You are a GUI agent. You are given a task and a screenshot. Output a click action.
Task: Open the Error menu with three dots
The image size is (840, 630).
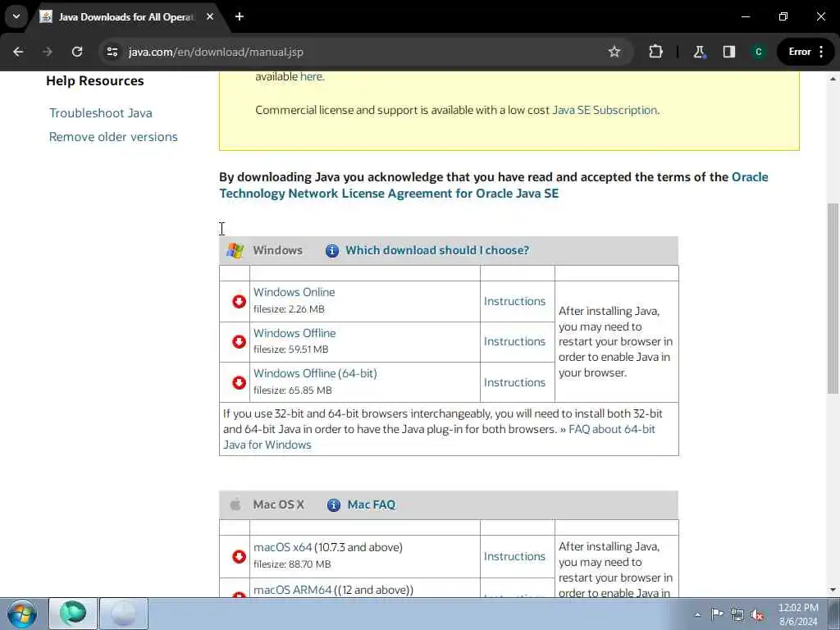806,52
